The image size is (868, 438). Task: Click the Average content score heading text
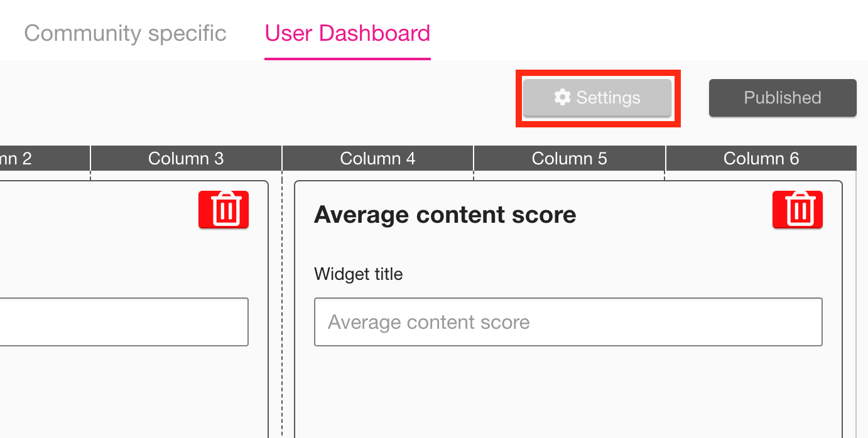click(445, 214)
